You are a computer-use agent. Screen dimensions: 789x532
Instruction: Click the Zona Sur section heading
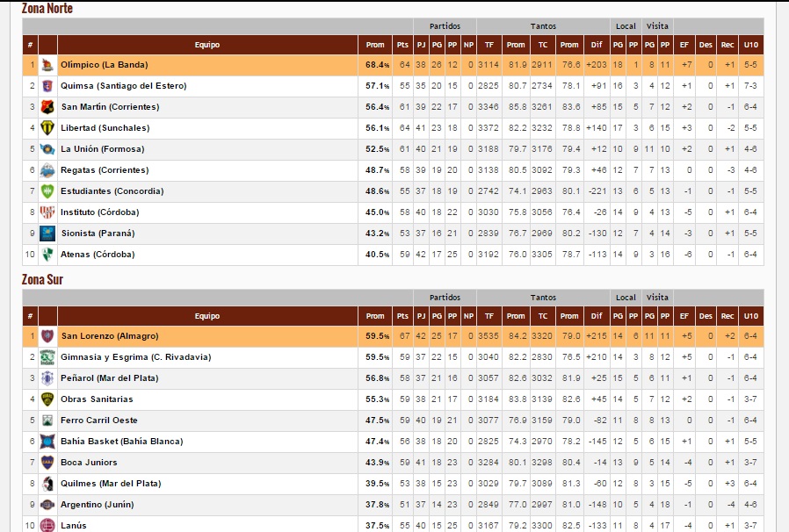click(x=42, y=280)
